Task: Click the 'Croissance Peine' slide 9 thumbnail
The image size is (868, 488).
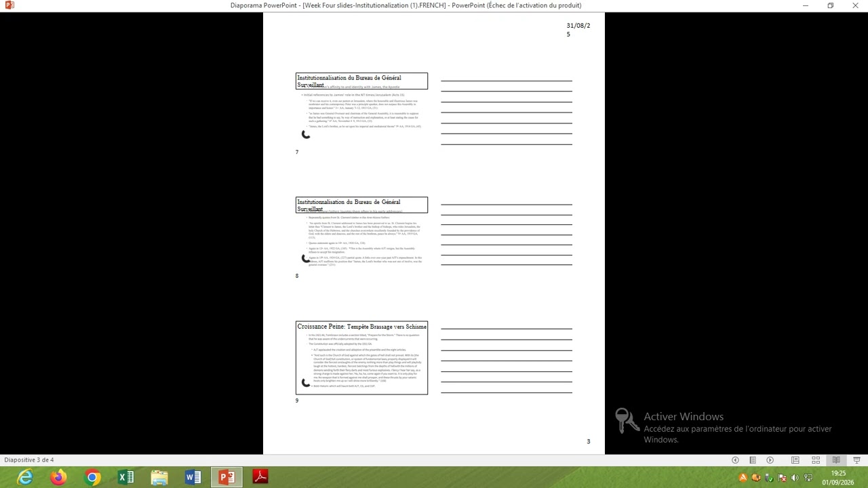Action: click(x=361, y=358)
